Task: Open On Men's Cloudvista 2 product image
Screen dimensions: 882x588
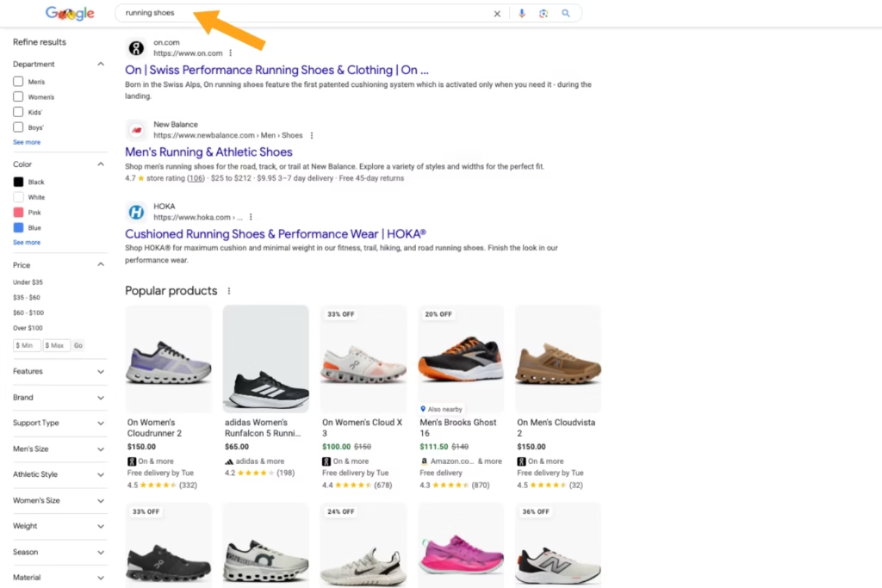Action: (558, 359)
